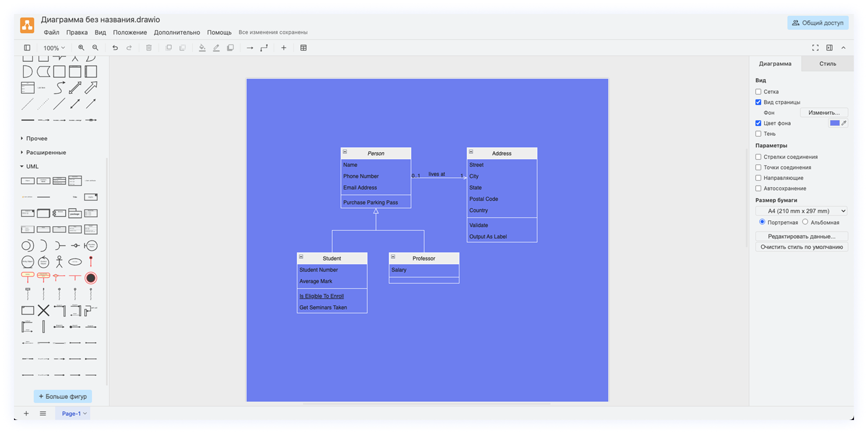Image resolution: width=868 pixels, height=434 pixels.
Task: Click the Больше фигур button
Action: [x=63, y=396]
